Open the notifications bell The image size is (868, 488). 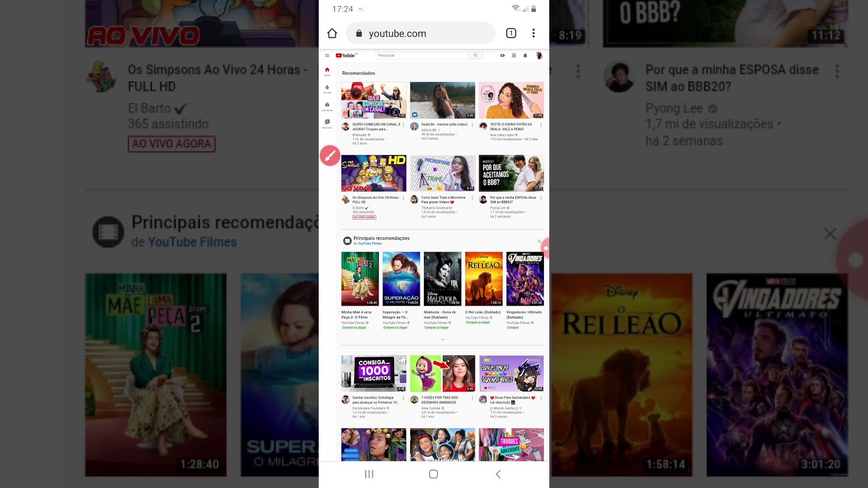525,56
